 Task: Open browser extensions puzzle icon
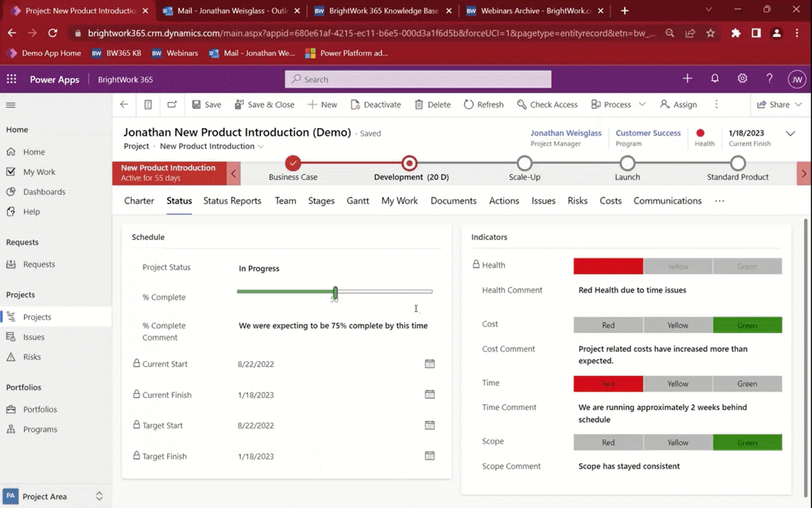point(735,33)
